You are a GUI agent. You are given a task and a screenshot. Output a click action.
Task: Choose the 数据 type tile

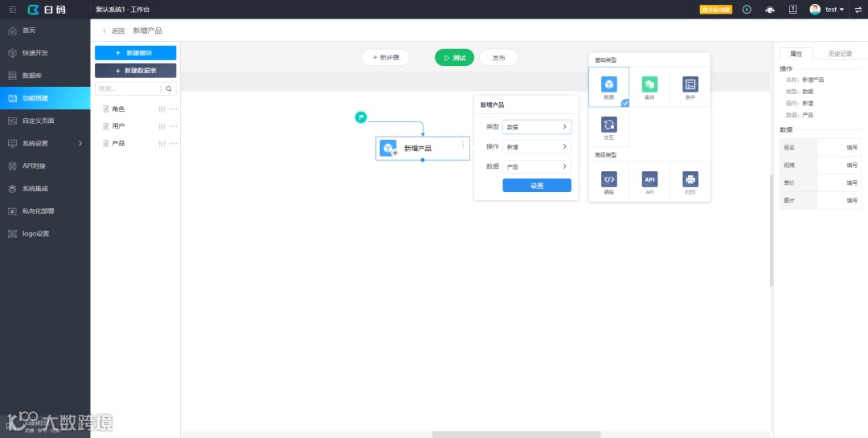[x=609, y=88]
